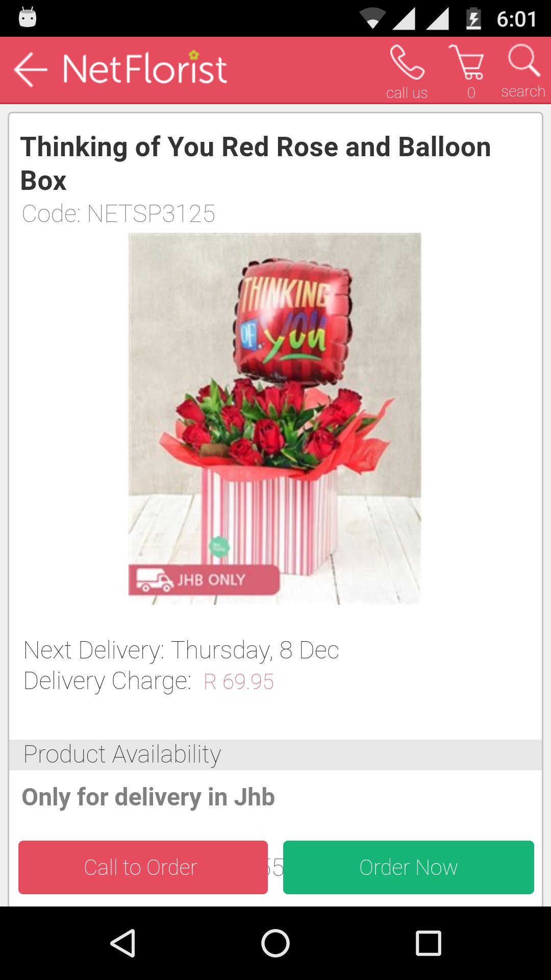
Task: Tap the notification icon in status bar
Action: click(x=28, y=17)
